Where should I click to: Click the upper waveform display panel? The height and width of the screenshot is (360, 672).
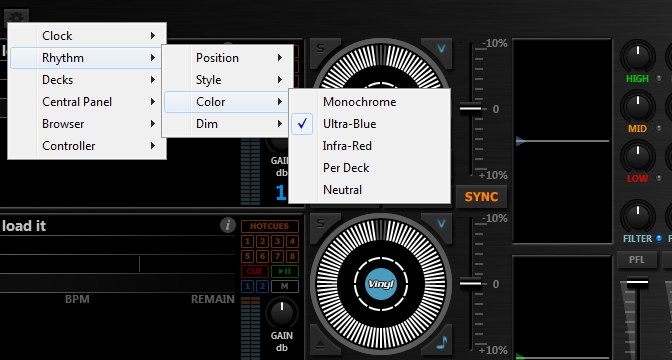pyautogui.click(x=562, y=141)
